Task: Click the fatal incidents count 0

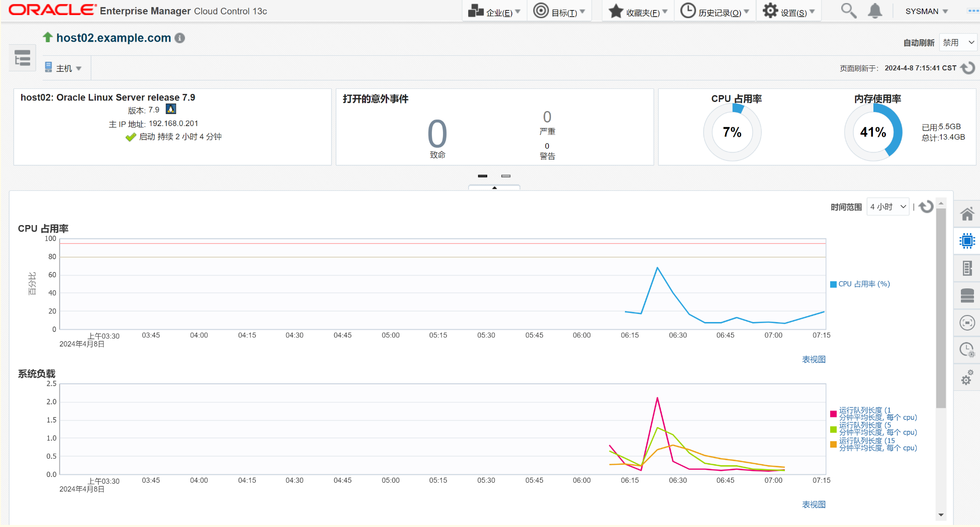Action: tap(437, 134)
